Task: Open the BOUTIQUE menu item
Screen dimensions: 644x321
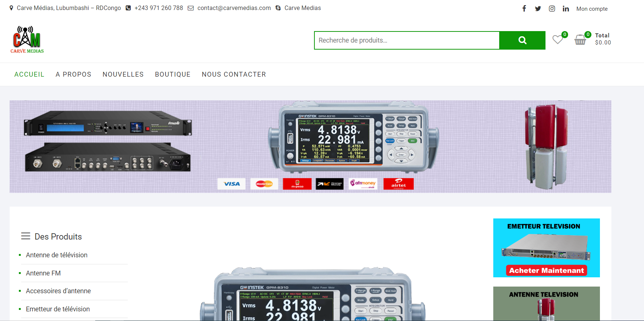Action: point(173,74)
